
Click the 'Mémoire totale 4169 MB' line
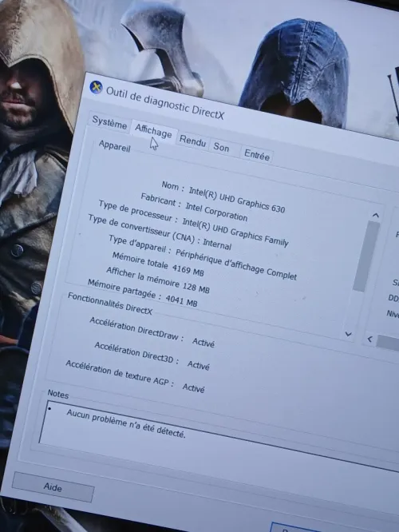point(158,264)
